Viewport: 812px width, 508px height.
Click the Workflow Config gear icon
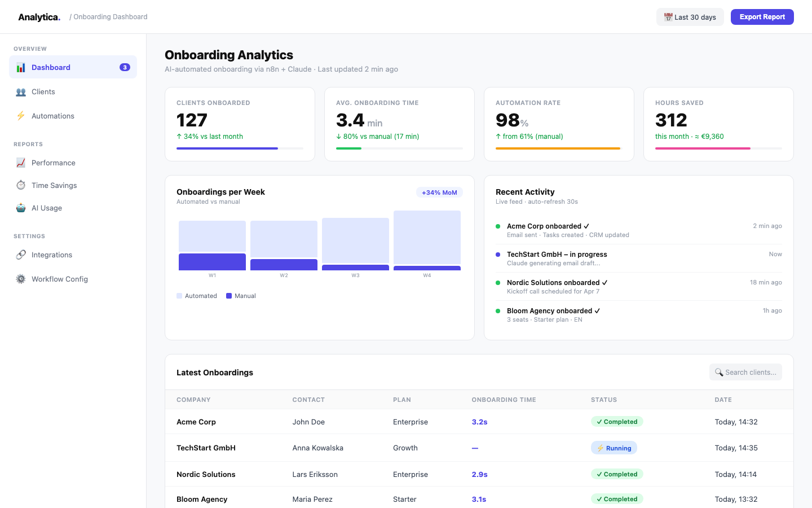[21, 279]
